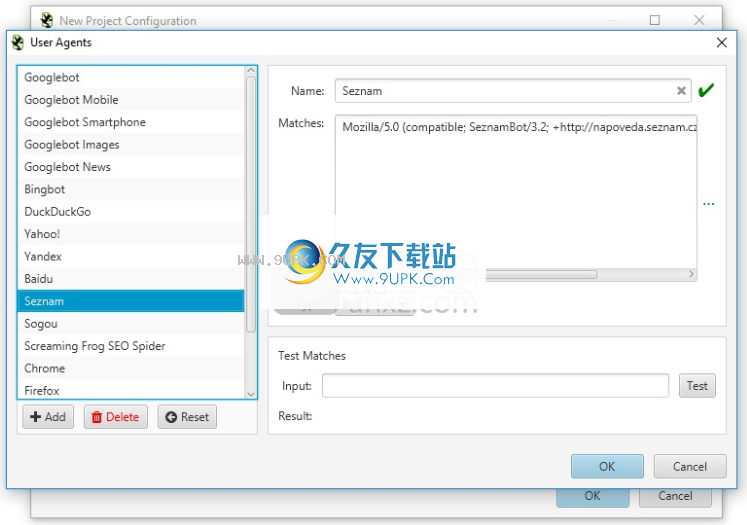Screen dimensions: 747x525
Task: Close the New Project Configuration window
Action: (x=699, y=20)
